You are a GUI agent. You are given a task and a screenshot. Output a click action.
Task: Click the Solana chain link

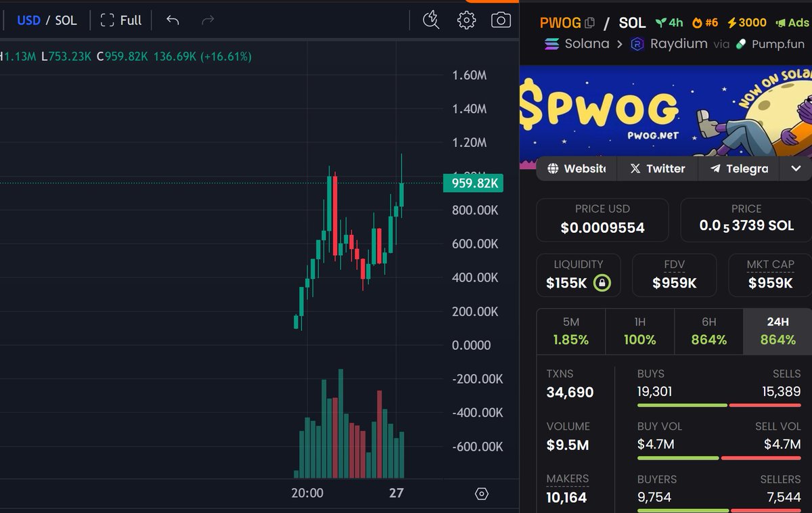coord(577,44)
